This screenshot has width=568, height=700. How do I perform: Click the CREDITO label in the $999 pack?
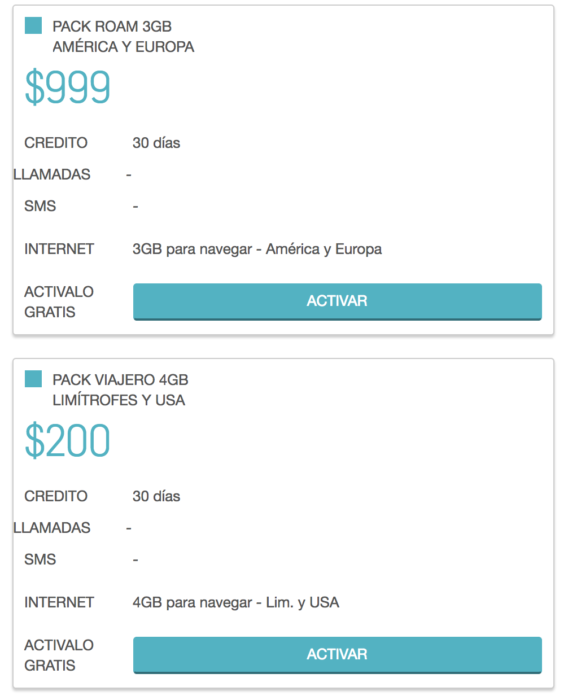tap(56, 143)
